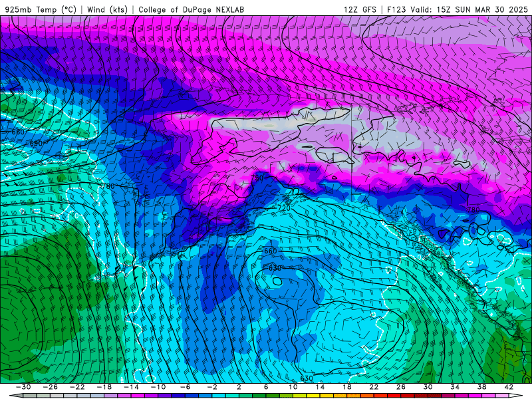This screenshot has width=532, height=399.
Task: Click the 'Valid: 15Z SUN MAR 30 2025' text
Action: point(469,9)
